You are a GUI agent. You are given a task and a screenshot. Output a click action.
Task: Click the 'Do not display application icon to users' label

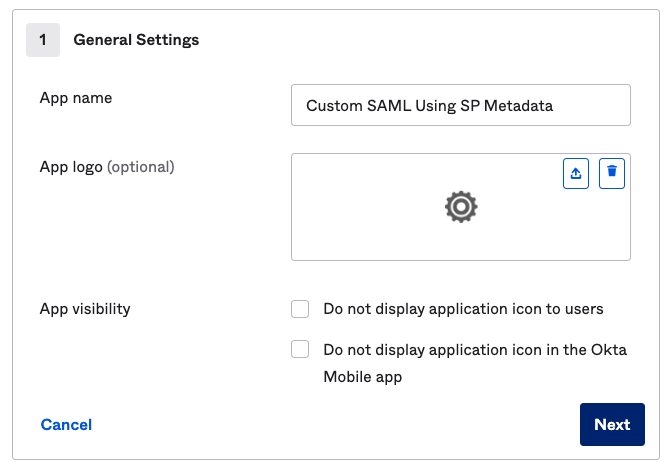[463, 309]
